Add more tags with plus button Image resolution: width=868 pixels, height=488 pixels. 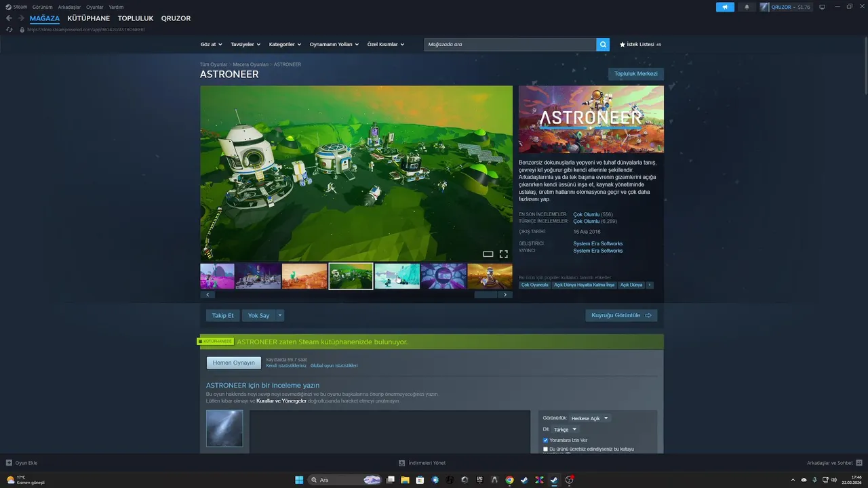(x=650, y=285)
